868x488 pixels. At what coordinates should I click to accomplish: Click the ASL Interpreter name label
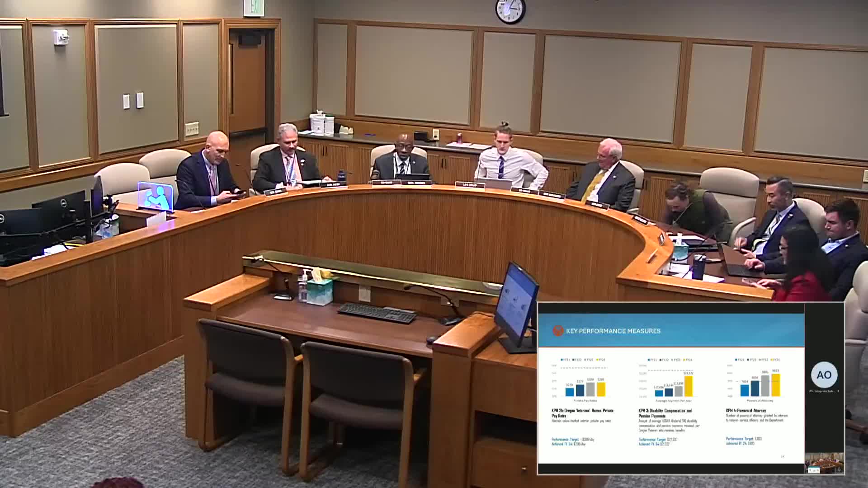pos(821,391)
